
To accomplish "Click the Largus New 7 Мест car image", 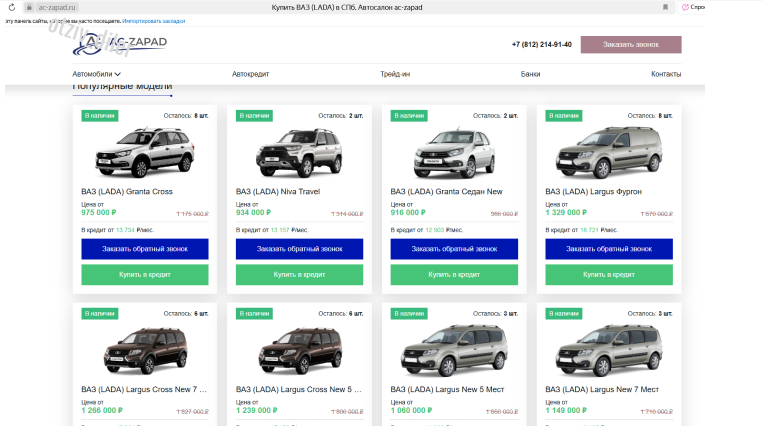I will coord(609,350).
